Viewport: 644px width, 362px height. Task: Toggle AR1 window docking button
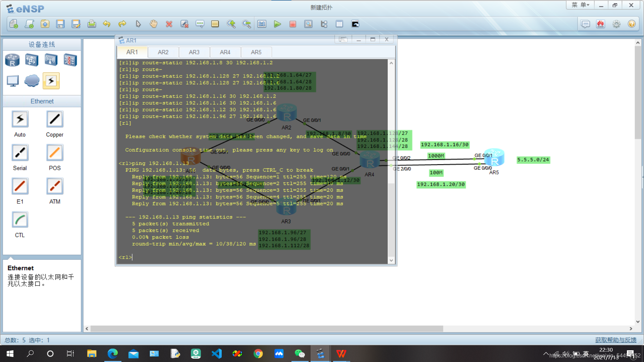pos(343,40)
